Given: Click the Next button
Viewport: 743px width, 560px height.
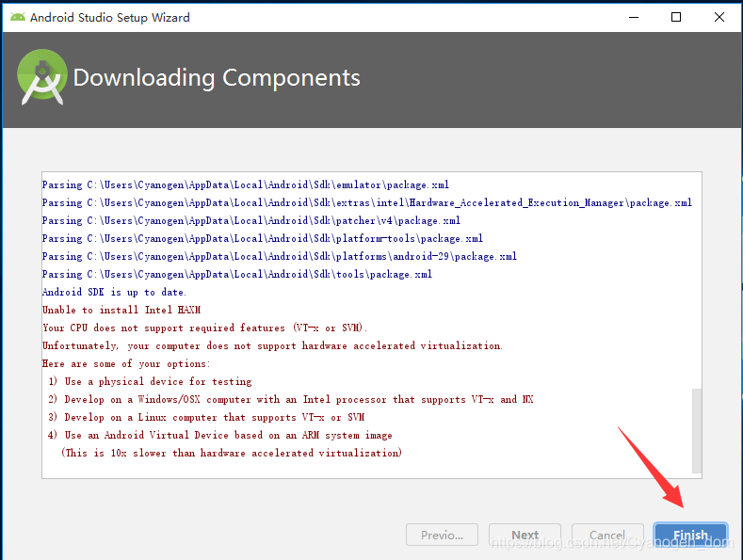Looking at the screenshot, I should 525,535.
